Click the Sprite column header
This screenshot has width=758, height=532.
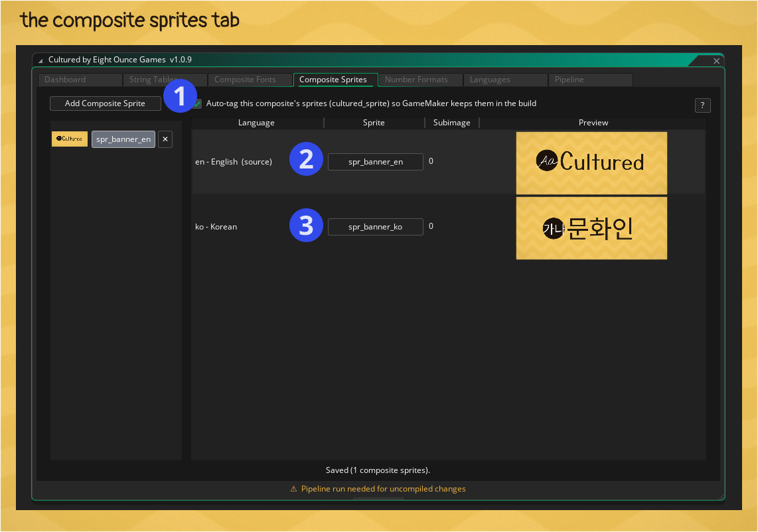pyautogui.click(x=374, y=123)
